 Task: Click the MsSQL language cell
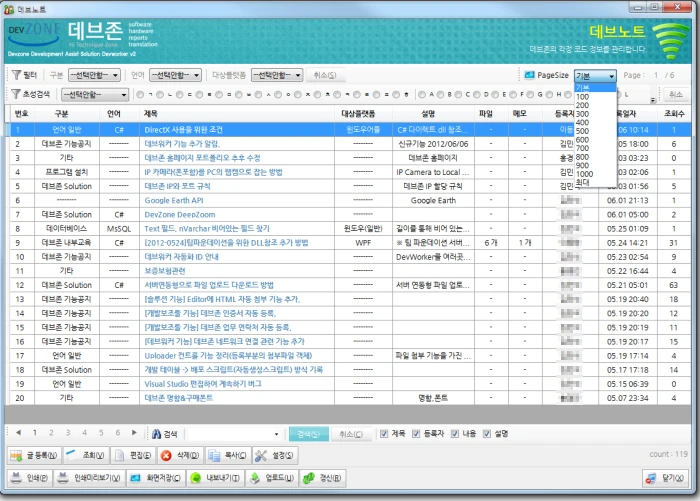click(119, 229)
